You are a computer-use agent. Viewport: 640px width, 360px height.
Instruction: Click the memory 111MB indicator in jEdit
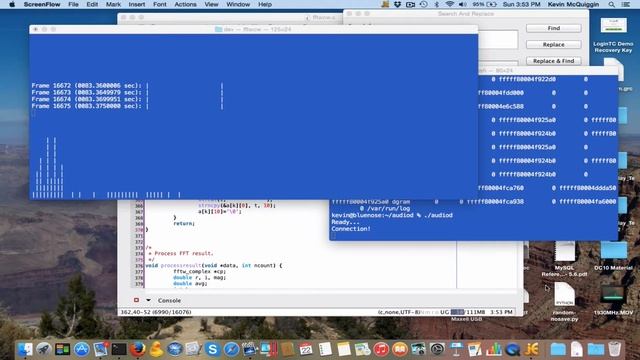tap(468, 312)
